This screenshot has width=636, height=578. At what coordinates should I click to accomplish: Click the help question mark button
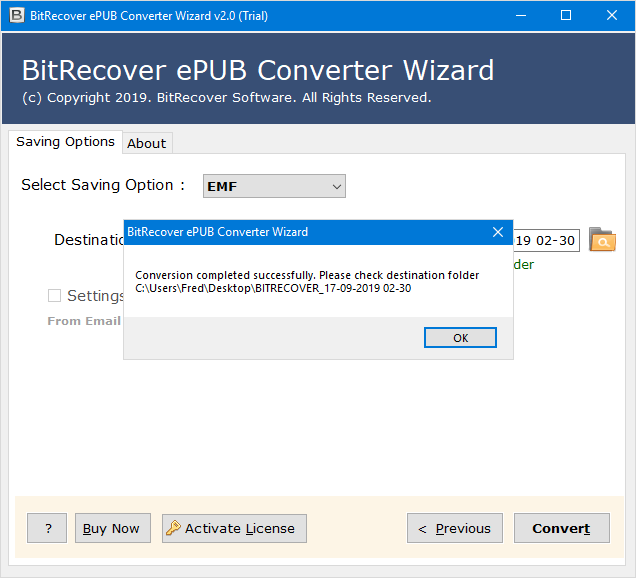47,528
